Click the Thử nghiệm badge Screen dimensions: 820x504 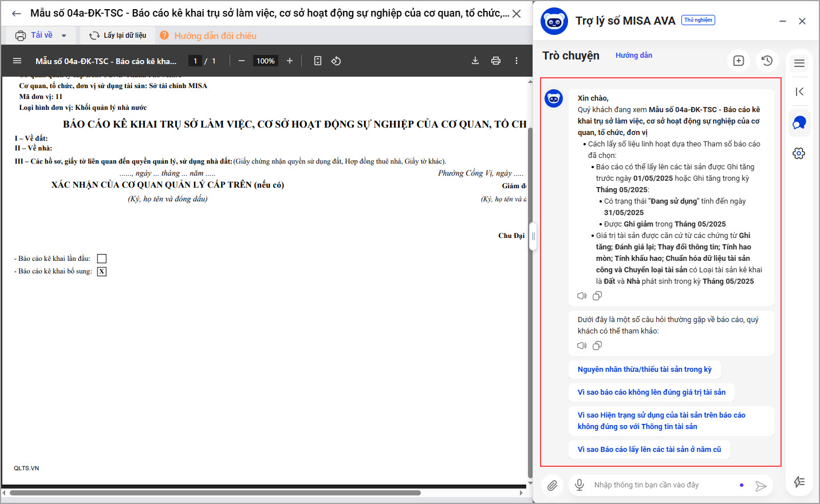tap(698, 20)
